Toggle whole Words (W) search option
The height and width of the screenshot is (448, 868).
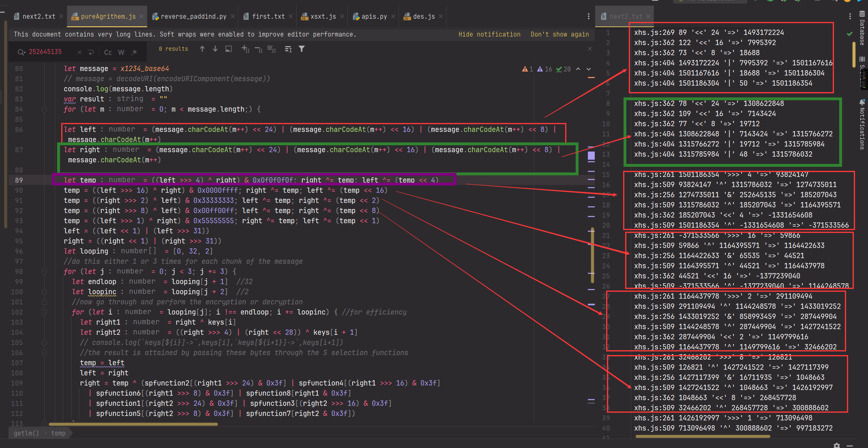pyautogui.click(x=121, y=52)
